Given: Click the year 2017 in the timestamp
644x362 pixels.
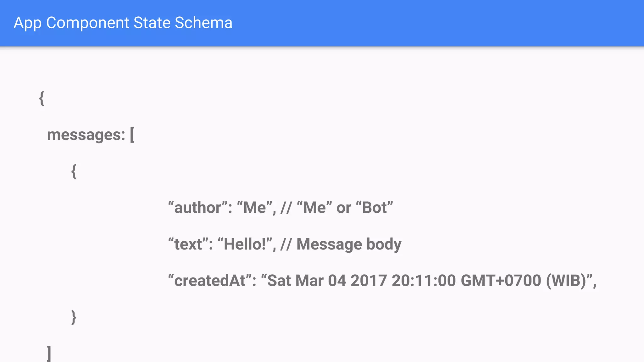Looking at the screenshot, I should click(369, 281).
